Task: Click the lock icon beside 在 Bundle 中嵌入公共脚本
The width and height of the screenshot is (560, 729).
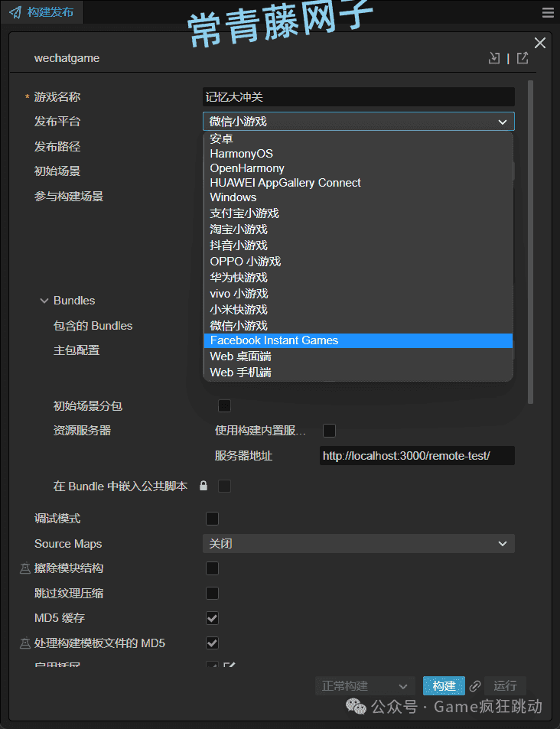Action: pyautogui.click(x=203, y=486)
